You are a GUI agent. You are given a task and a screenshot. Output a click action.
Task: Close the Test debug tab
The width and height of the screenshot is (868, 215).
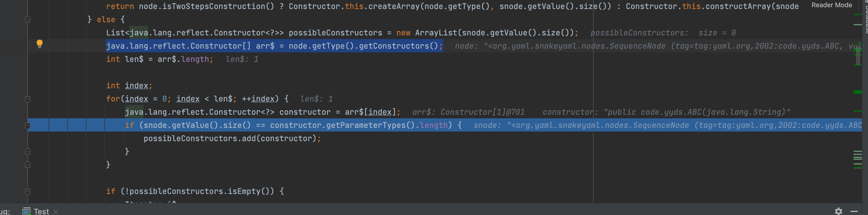[x=56, y=212]
